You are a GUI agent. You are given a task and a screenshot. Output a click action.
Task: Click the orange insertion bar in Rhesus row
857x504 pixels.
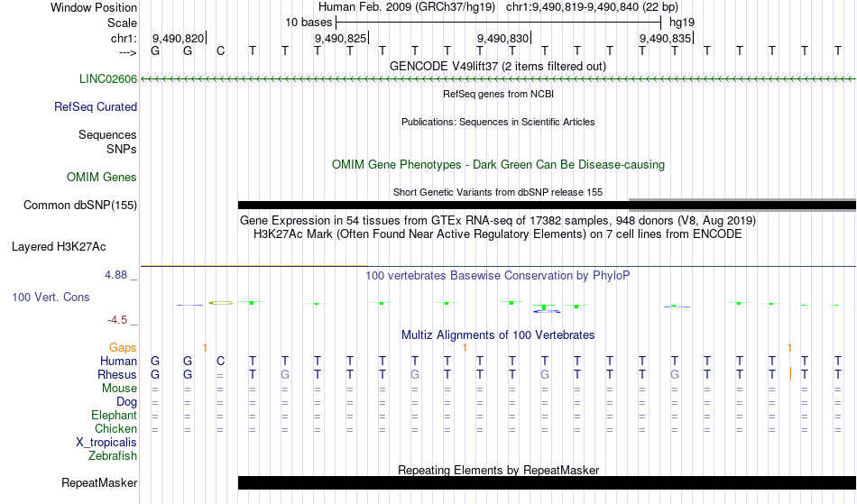coord(791,374)
